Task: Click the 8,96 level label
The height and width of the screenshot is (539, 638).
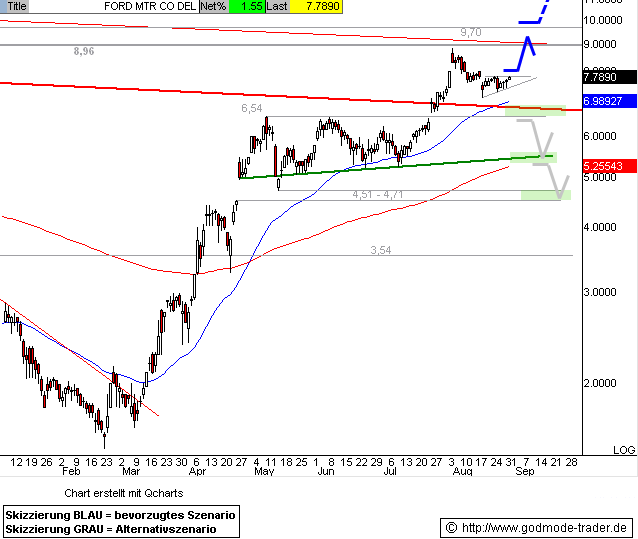Action: click(x=84, y=51)
